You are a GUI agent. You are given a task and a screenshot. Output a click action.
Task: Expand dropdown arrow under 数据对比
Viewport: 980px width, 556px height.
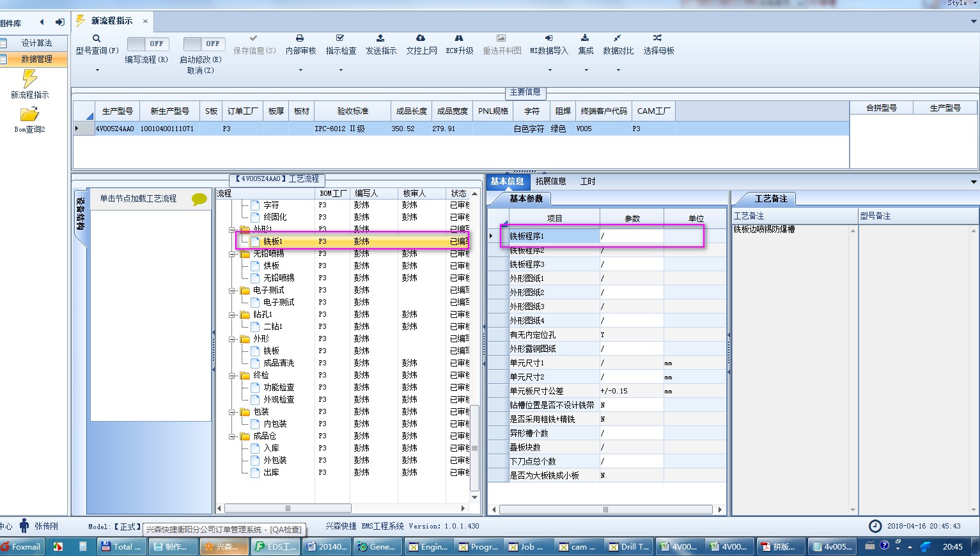618,70
